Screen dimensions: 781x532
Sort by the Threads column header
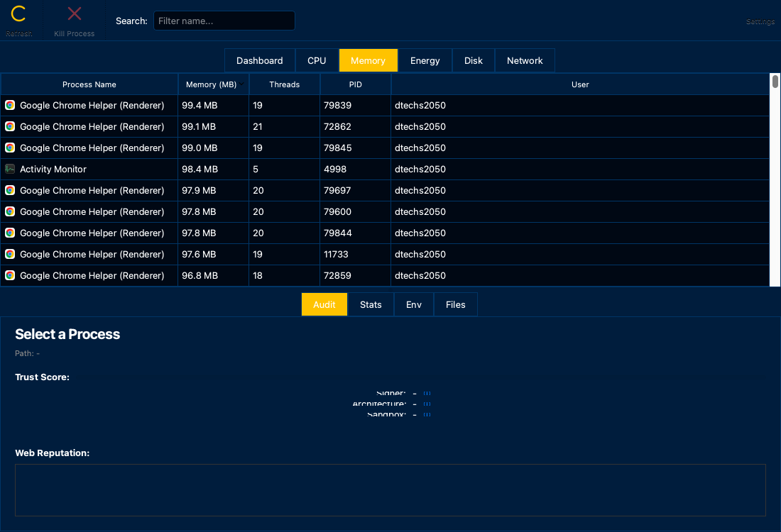[x=284, y=84]
